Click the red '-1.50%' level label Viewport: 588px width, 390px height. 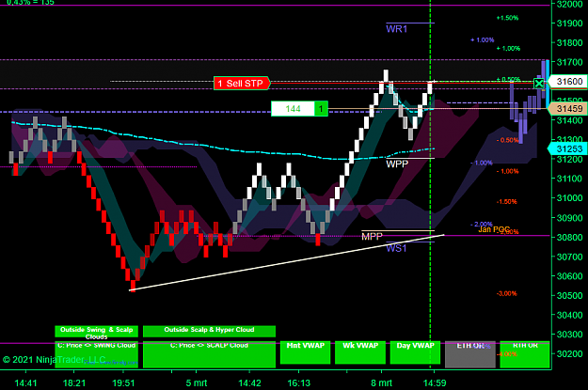[507, 202]
